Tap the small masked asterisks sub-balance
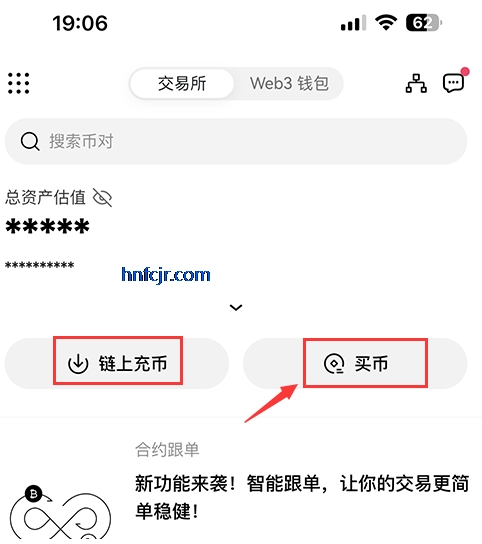Image resolution: width=482 pixels, height=544 pixels. point(40,265)
